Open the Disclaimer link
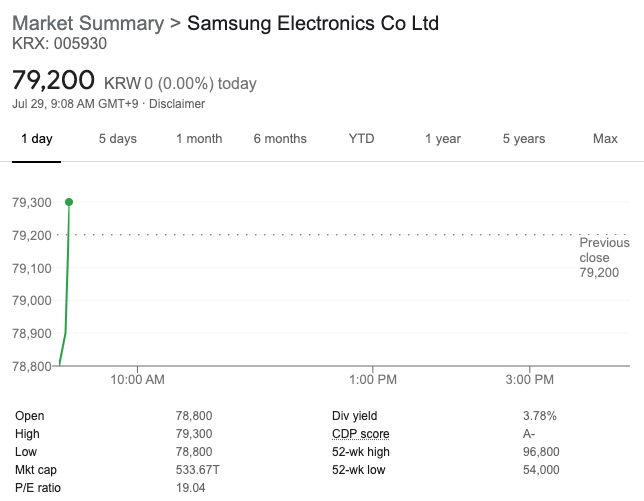 click(177, 104)
